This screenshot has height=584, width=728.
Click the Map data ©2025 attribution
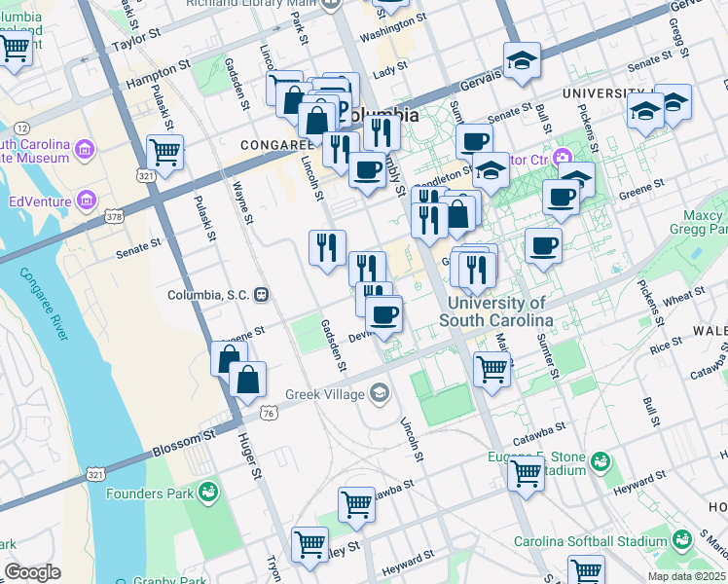pyautogui.click(x=687, y=576)
